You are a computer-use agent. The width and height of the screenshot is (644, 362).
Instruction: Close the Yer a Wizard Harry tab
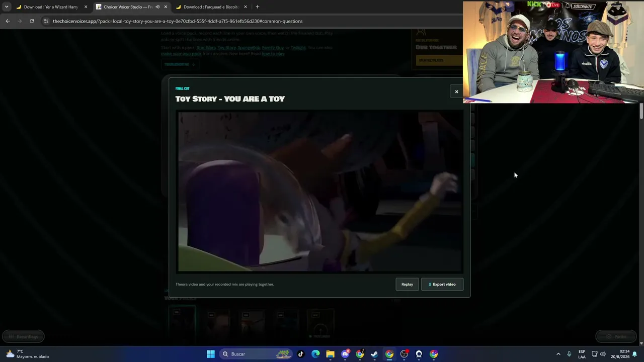[86, 7]
